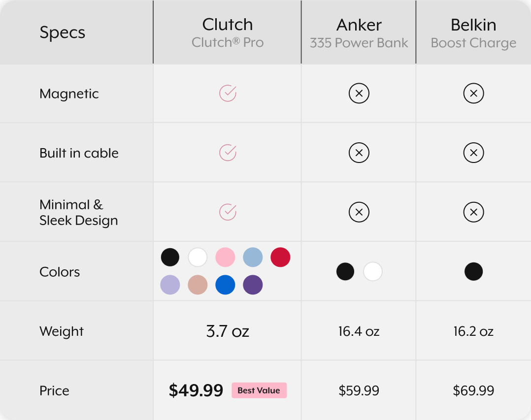
Task: Click Belkin's X icon for Built in cable
Action: pyautogui.click(x=473, y=153)
